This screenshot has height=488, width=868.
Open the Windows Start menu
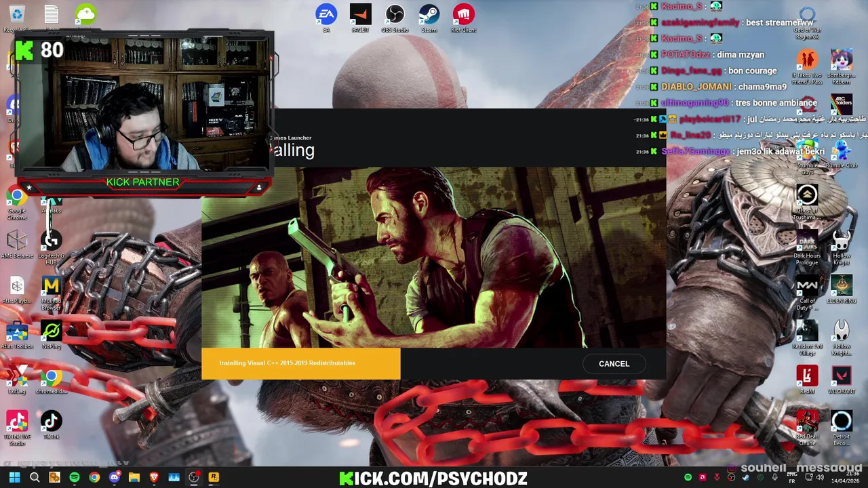click(14, 478)
